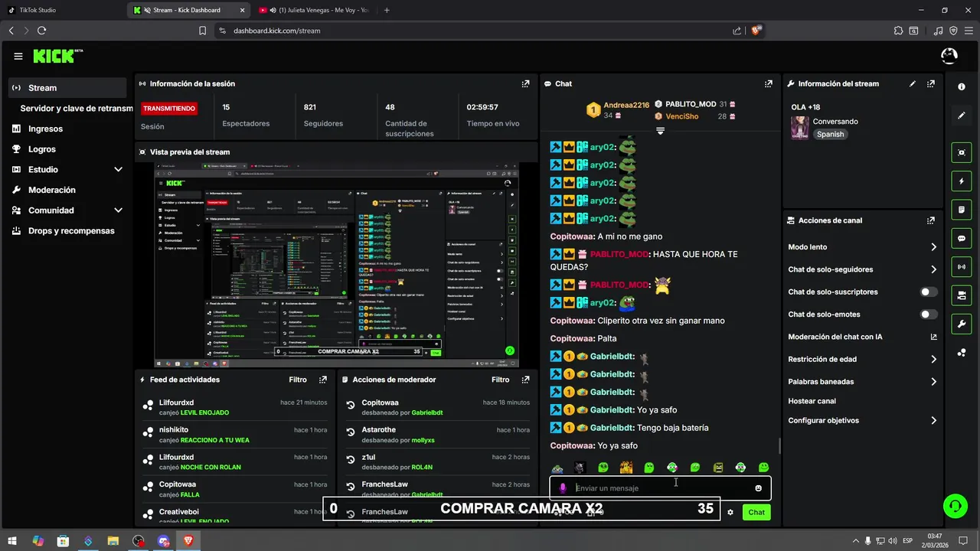Click the Enviar un mensaje input field
This screenshot has height=551, width=980.
[660, 488]
